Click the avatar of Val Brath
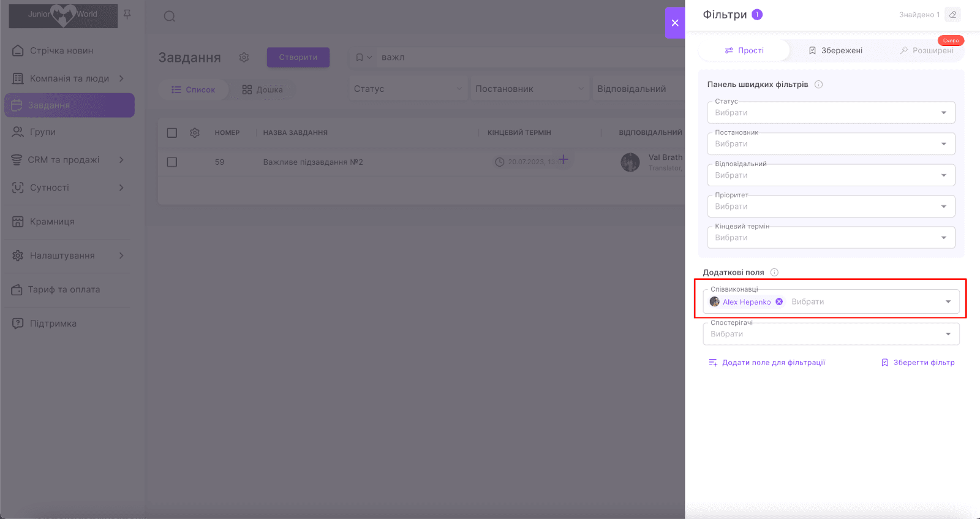Viewport: 980px width, 519px height. tap(630, 162)
